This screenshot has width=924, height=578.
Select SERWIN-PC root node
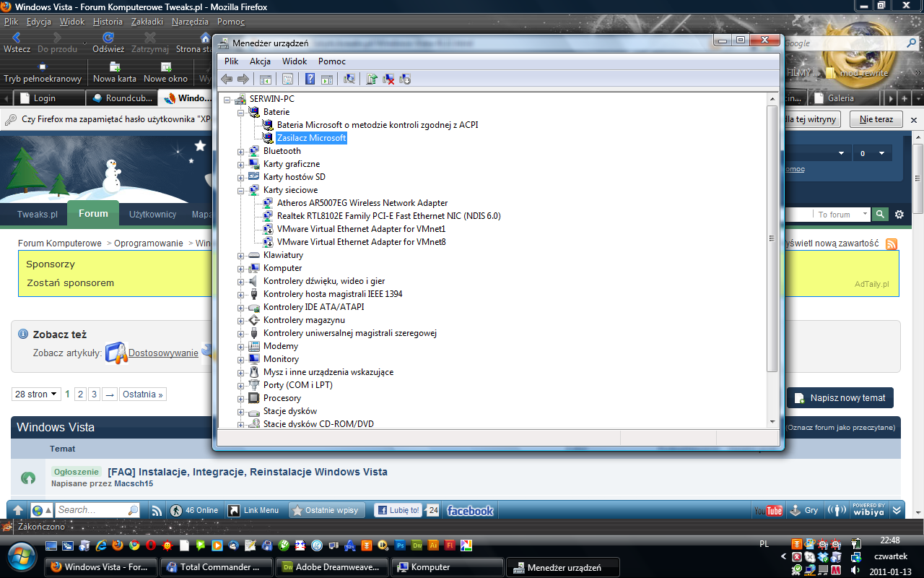[272, 99]
